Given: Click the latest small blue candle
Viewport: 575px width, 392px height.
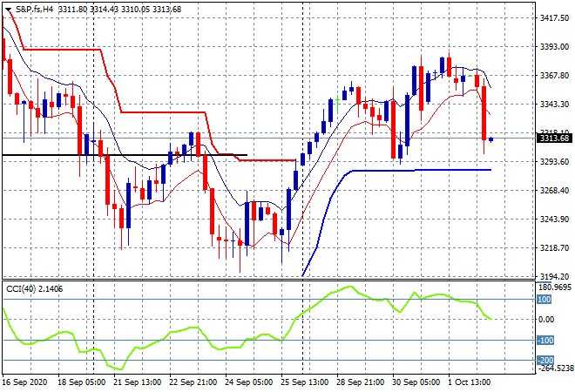Looking at the screenshot, I should coord(491,139).
